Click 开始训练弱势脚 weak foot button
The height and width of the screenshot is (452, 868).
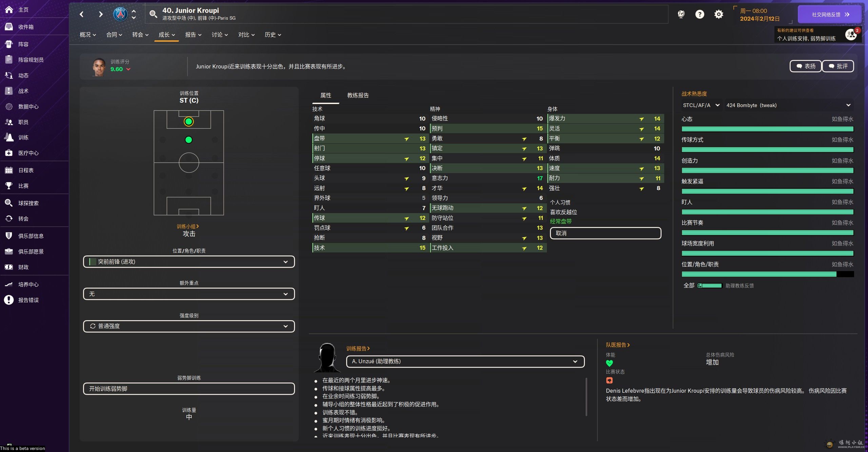[x=189, y=389]
